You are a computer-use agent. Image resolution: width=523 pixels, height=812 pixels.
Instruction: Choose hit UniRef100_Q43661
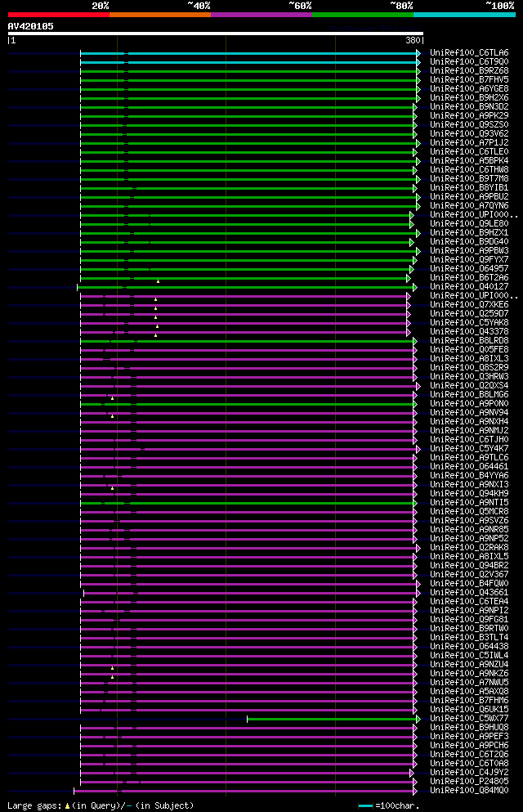click(469, 592)
